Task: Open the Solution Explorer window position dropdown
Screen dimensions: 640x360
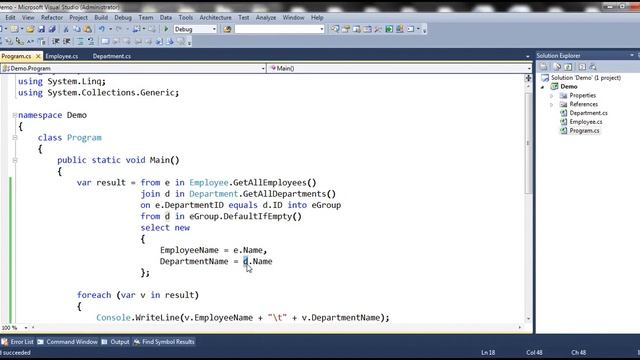Action: tap(632, 55)
